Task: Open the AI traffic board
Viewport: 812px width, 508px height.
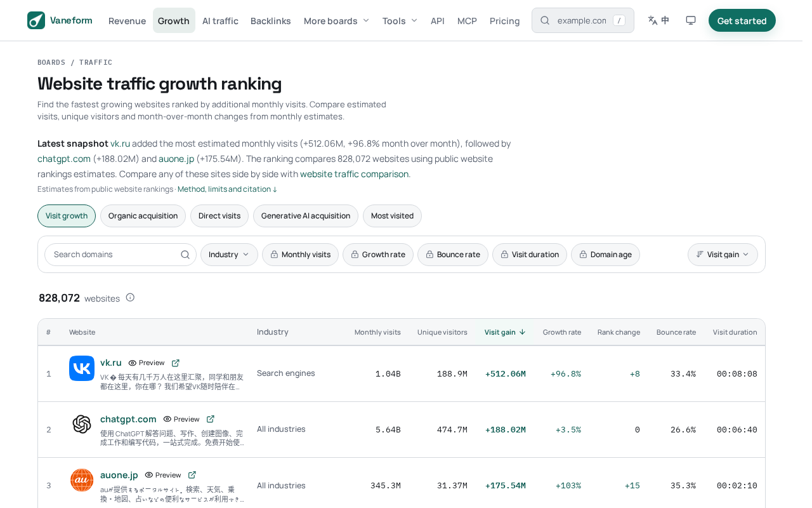Action: [x=220, y=20]
